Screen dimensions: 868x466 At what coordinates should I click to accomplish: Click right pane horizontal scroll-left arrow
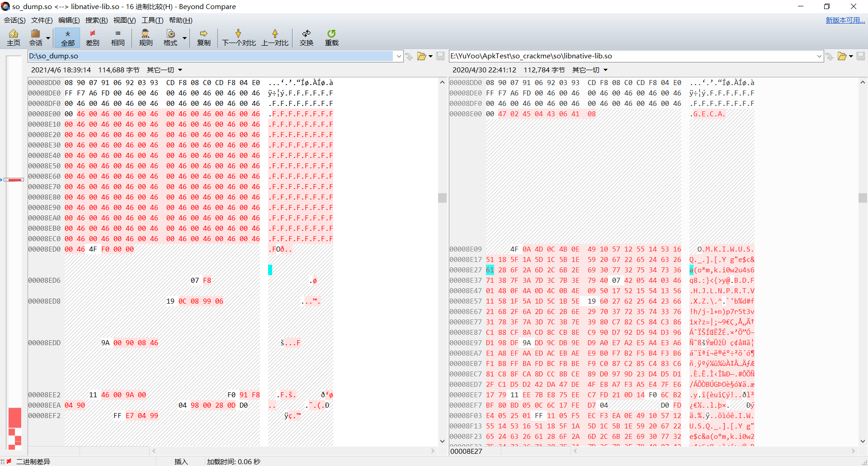coord(576,451)
